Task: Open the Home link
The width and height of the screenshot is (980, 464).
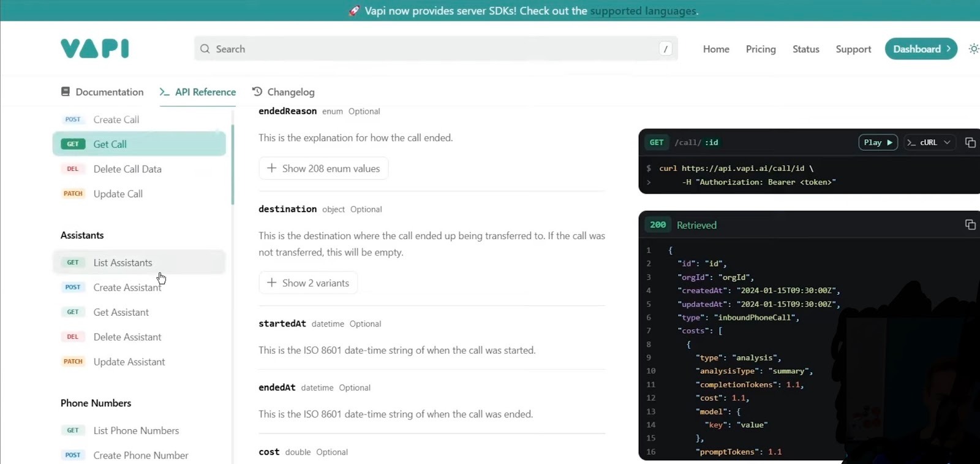Action: tap(716, 49)
